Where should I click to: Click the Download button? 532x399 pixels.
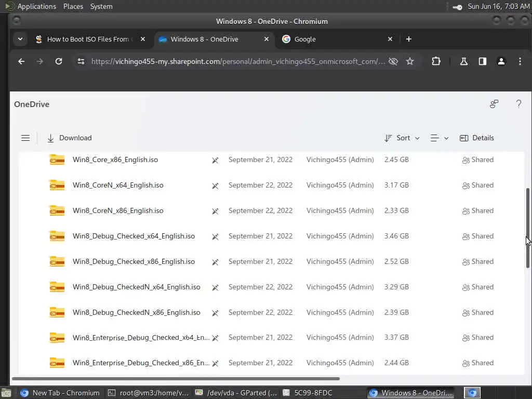point(70,138)
